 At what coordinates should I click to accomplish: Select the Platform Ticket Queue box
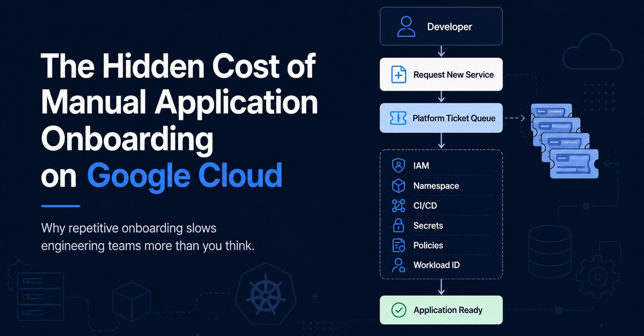[x=441, y=118]
